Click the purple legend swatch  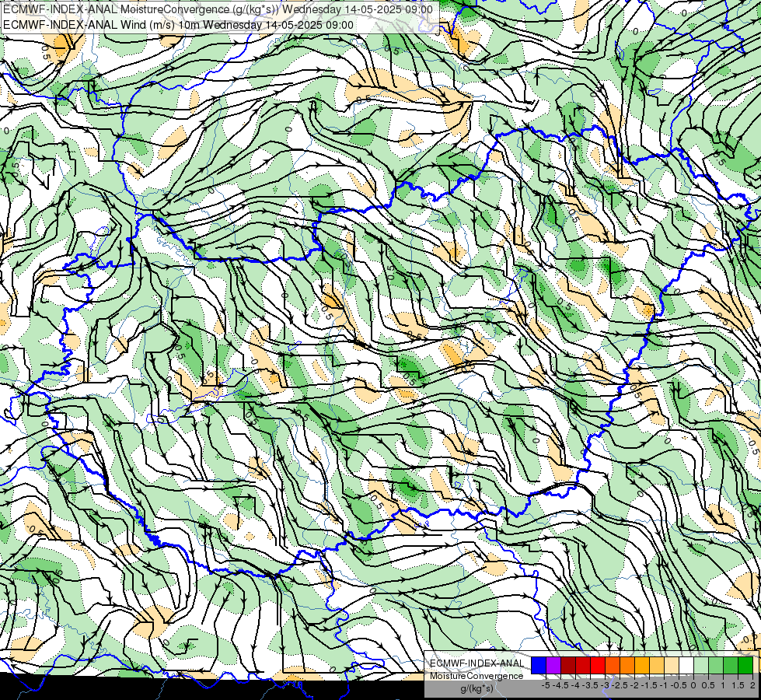pyautogui.click(x=553, y=665)
